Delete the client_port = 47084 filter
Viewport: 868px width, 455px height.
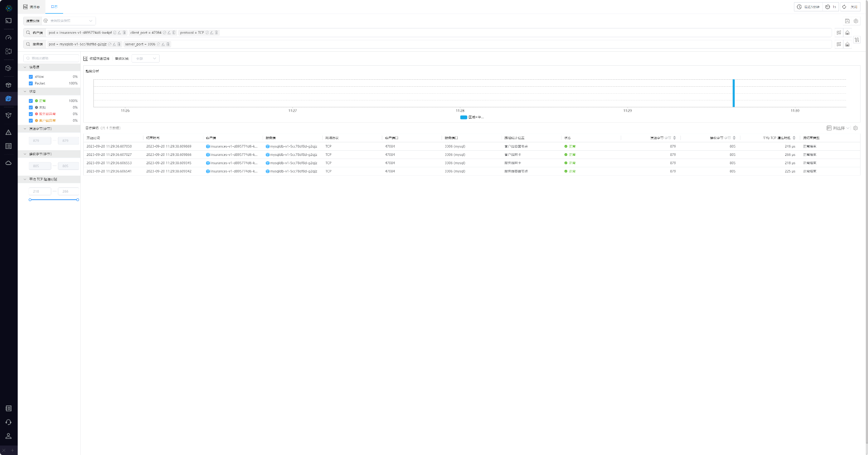point(174,33)
